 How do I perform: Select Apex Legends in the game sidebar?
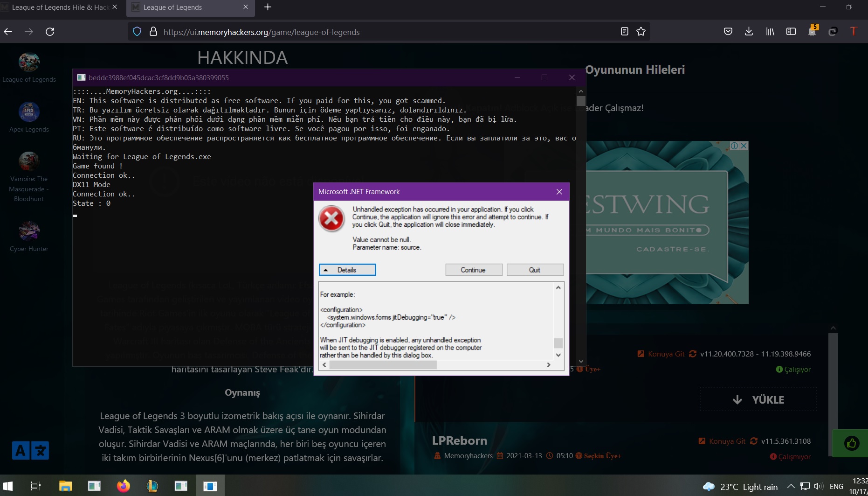pos(29,118)
